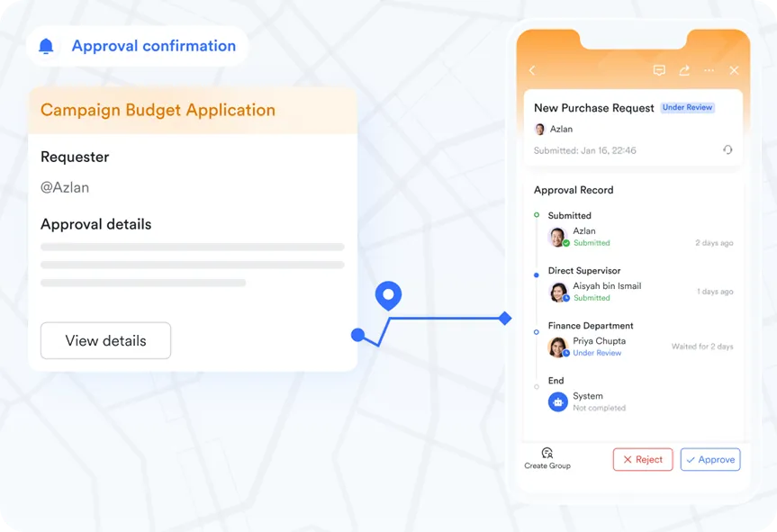Click the System name in the End step
Image resolution: width=777 pixels, height=532 pixels.
tap(588, 396)
